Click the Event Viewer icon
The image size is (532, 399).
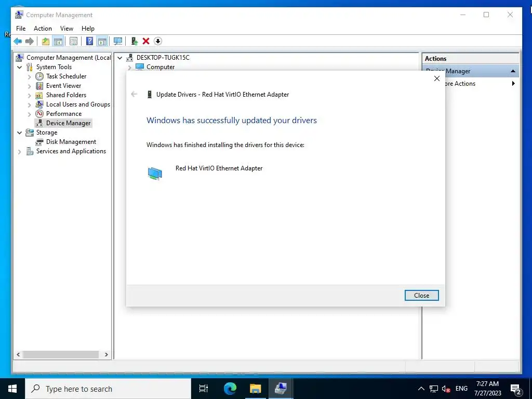tap(39, 86)
